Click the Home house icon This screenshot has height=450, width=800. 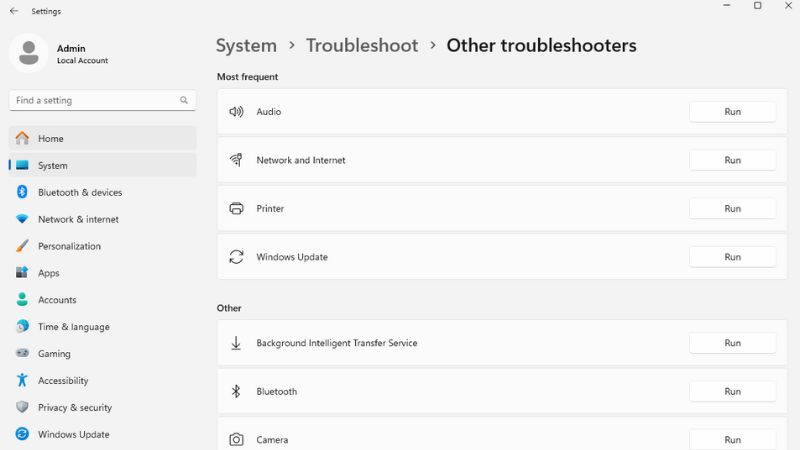pos(22,138)
